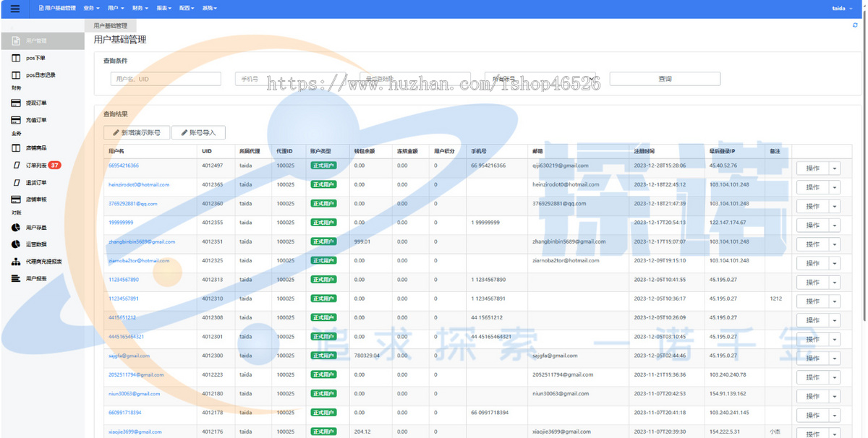Expand 操作 arrow for user 66954216366
The image size is (868, 438).
point(834,168)
